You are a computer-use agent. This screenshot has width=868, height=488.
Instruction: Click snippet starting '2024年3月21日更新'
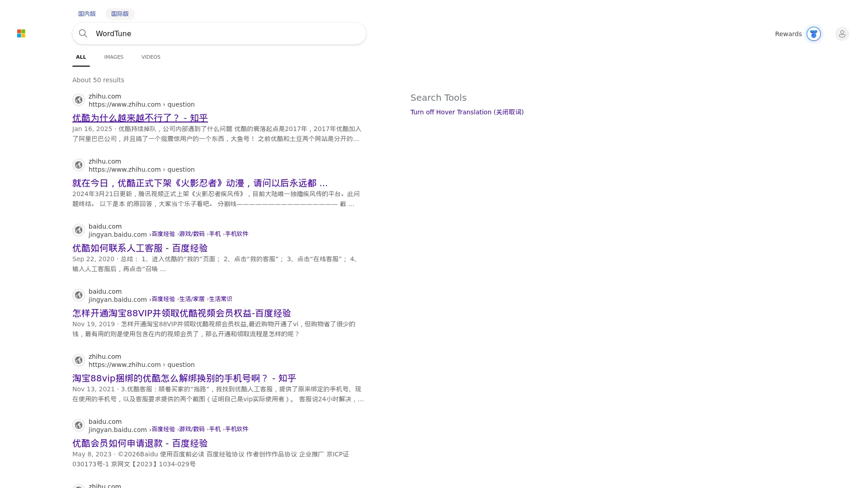(216, 199)
